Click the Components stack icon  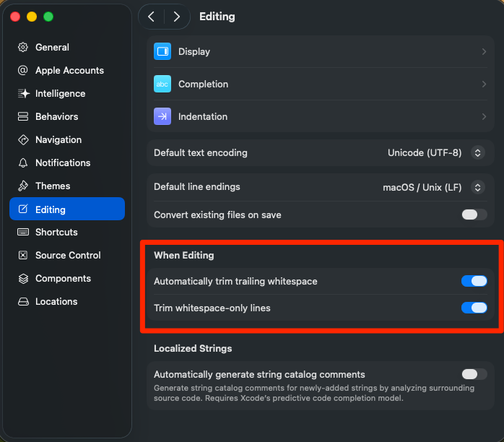pyautogui.click(x=23, y=279)
